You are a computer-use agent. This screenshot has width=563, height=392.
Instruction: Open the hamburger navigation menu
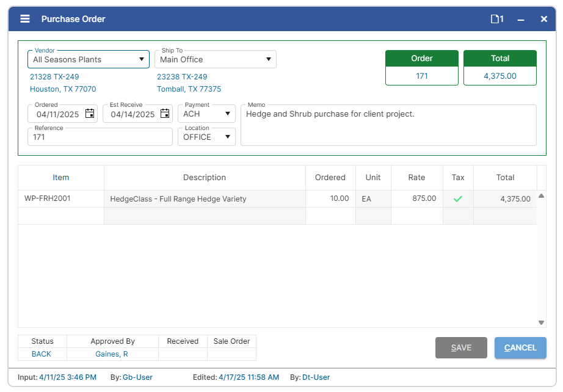pos(24,18)
